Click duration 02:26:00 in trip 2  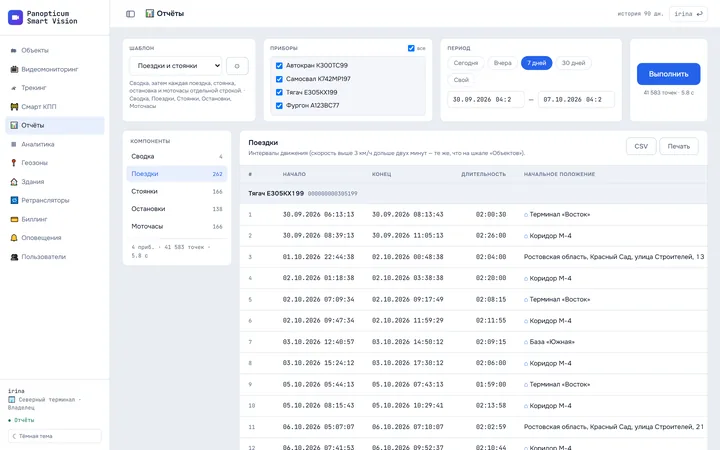[491, 236]
